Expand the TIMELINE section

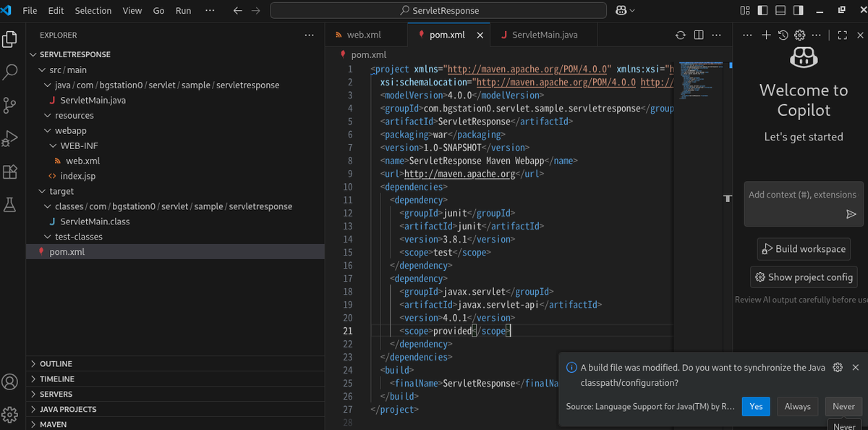pos(175,379)
